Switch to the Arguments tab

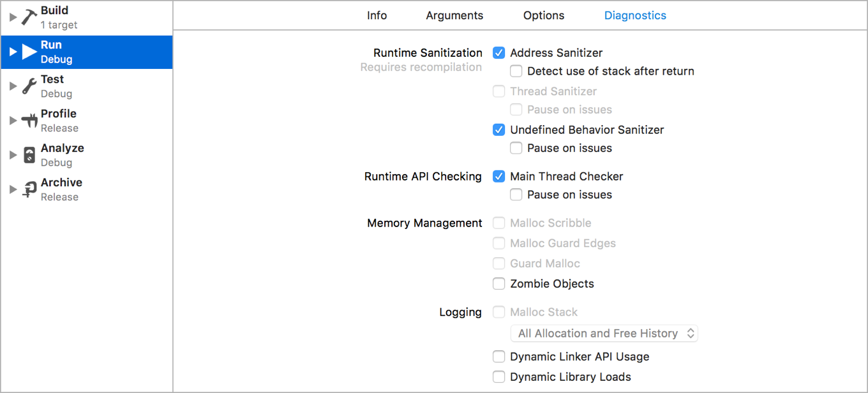(x=454, y=15)
